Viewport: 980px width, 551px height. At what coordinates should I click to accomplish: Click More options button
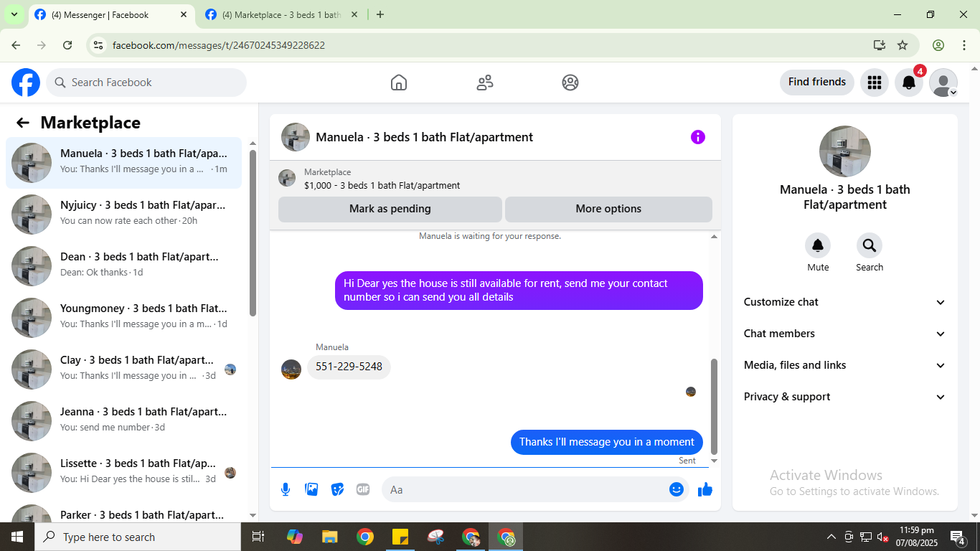click(x=608, y=209)
